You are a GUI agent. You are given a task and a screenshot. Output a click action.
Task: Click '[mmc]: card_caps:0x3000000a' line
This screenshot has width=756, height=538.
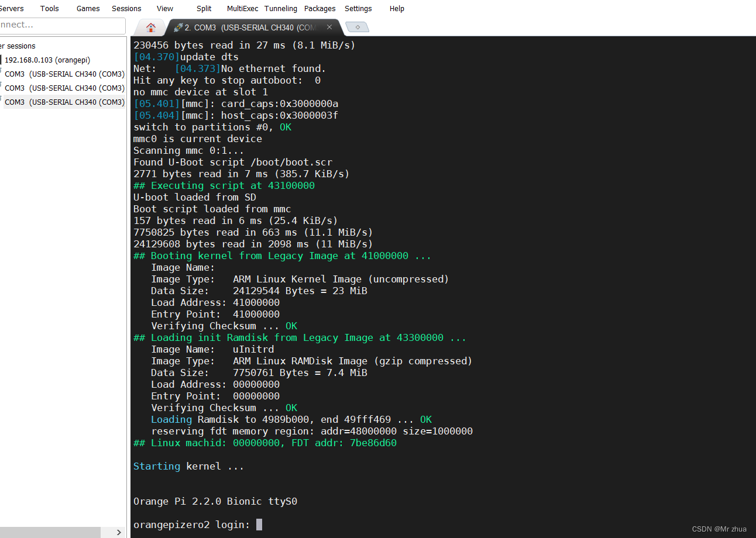[235, 104]
